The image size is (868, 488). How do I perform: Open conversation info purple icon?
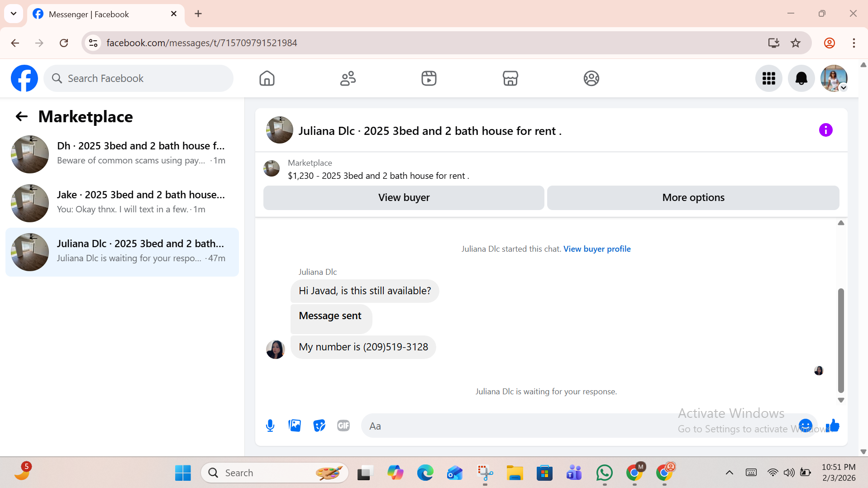click(826, 130)
